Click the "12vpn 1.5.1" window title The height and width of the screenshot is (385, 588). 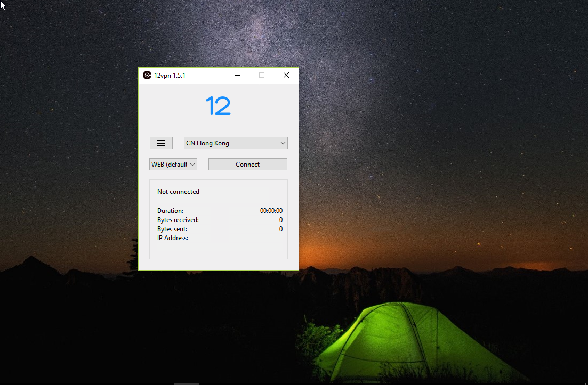click(170, 75)
